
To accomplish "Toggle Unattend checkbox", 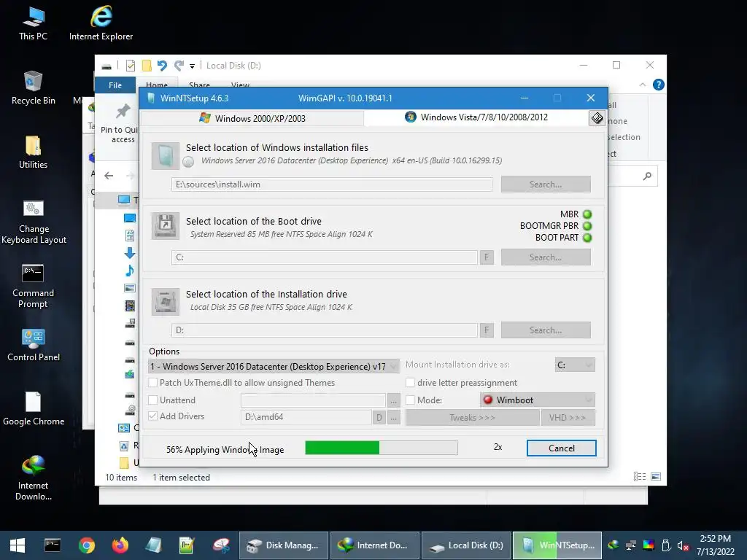I will [x=153, y=400].
